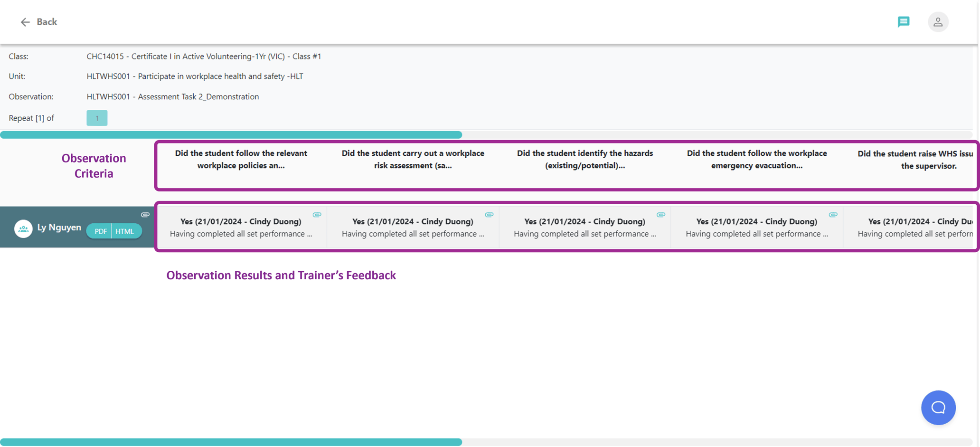Screen dimensions: 980x447
Task: Open attachment on hazards identification result
Action: click(x=661, y=215)
